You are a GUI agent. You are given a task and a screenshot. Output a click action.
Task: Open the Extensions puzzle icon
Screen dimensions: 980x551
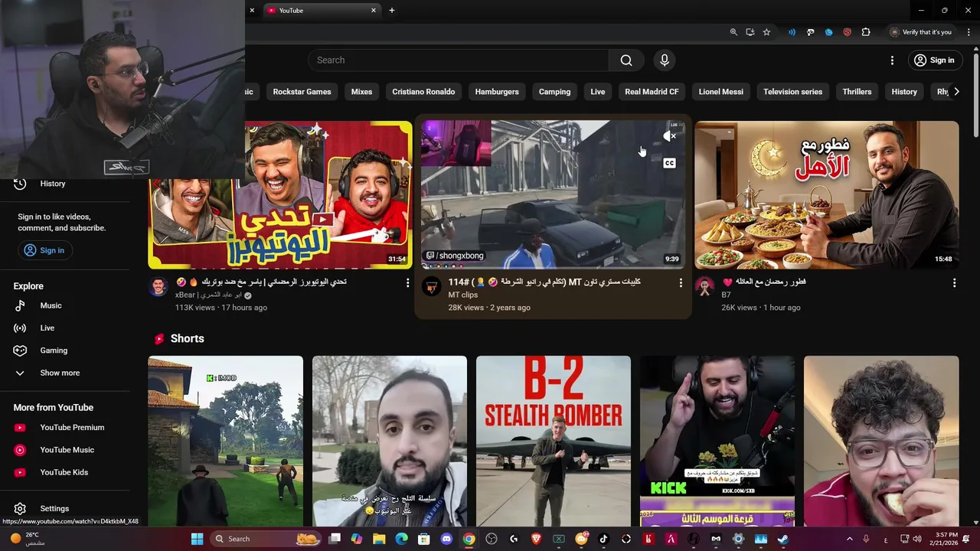coord(866,32)
